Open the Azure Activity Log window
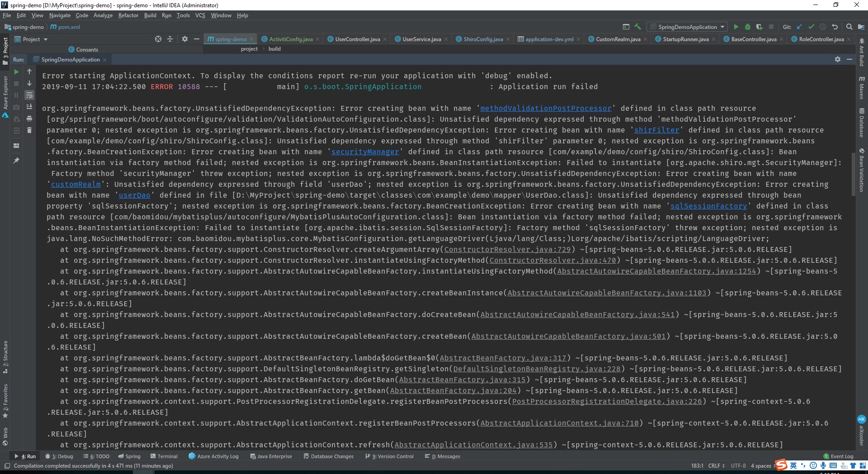Image resolution: width=868 pixels, height=474 pixels. pyautogui.click(x=213, y=456)
